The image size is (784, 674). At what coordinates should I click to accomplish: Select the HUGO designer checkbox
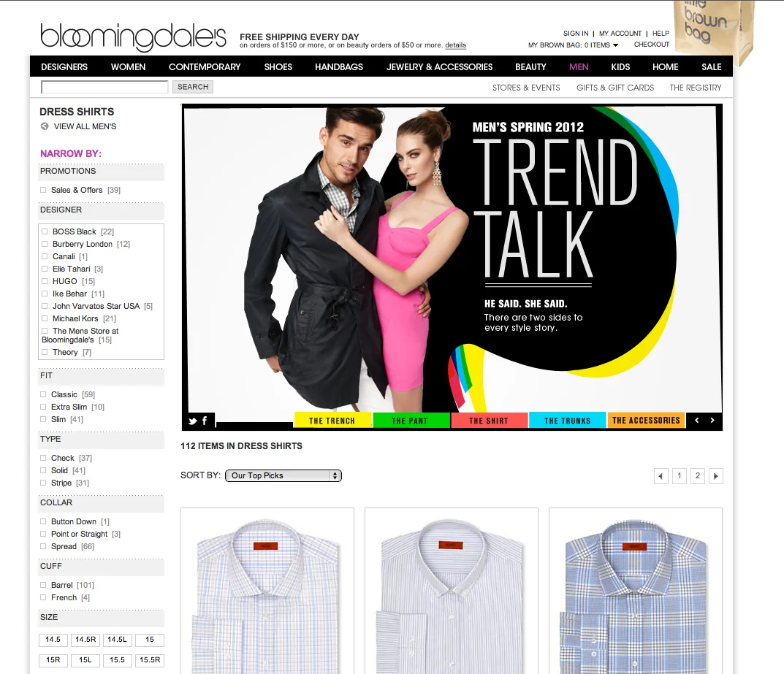(x=45, y=281)
